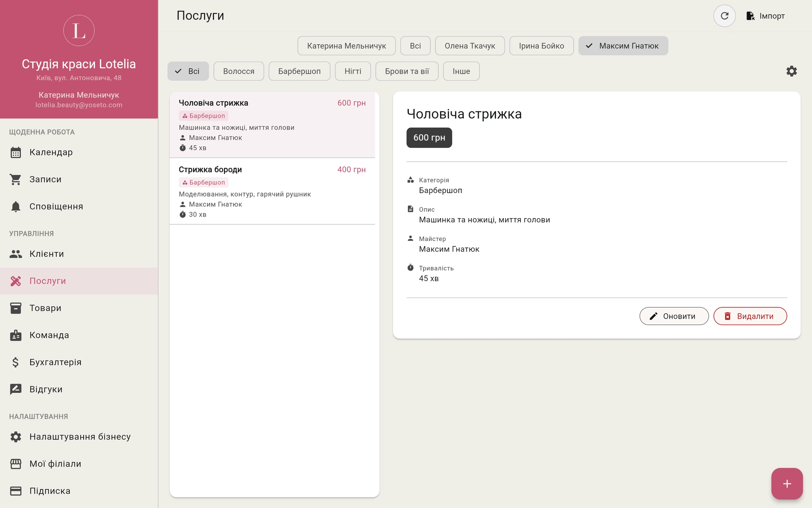Select the Чоловіча стрижка service row
The height and width of the screenshot is (508, 812).
tap(272, 125)
